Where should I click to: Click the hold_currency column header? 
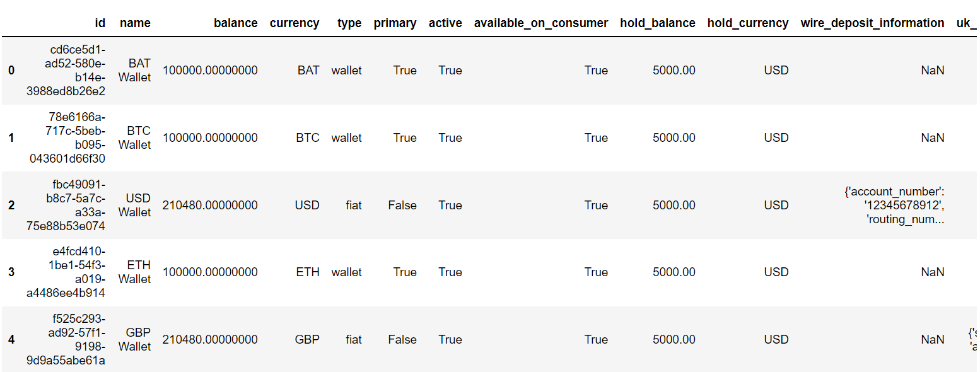(x=748, y=23)
